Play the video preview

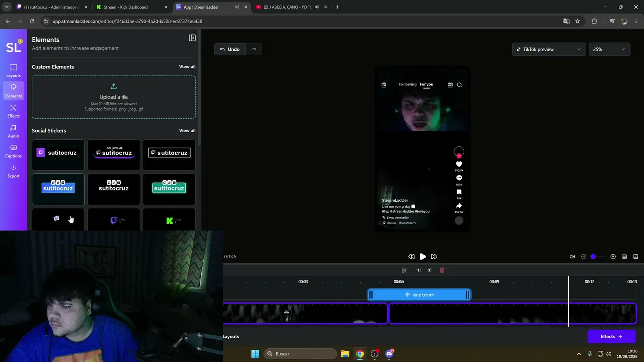click(423, 257)
